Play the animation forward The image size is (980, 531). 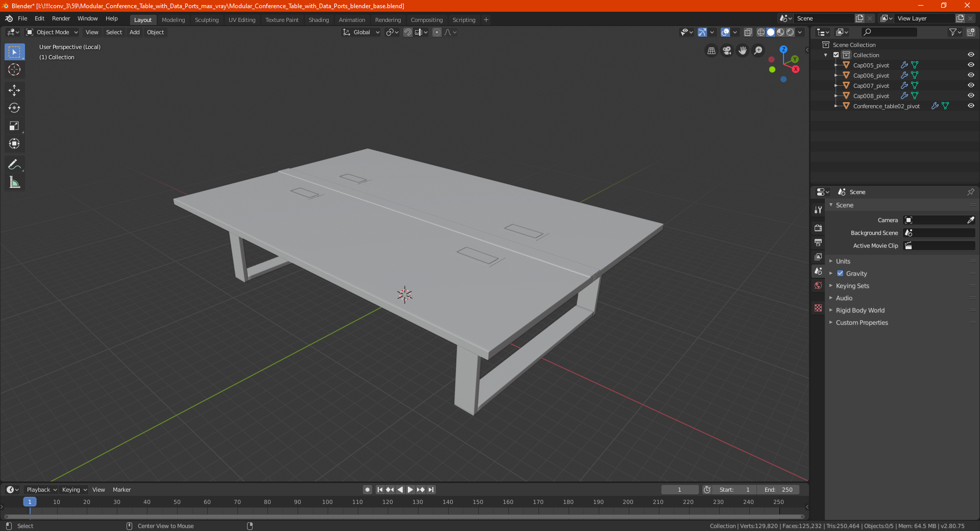point(410,490)
